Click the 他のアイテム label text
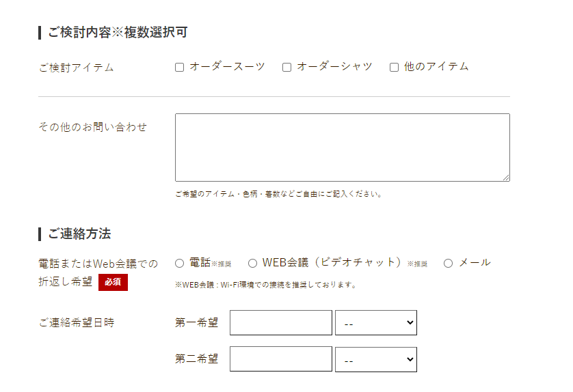573x392 pixels. (436, 67)
